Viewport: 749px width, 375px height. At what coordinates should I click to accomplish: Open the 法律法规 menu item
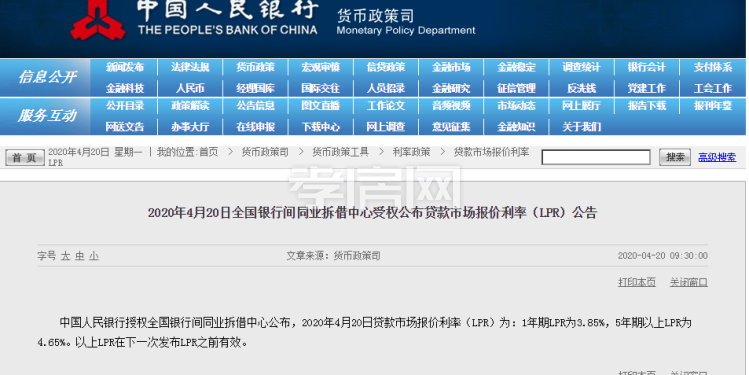coord(190,67)
